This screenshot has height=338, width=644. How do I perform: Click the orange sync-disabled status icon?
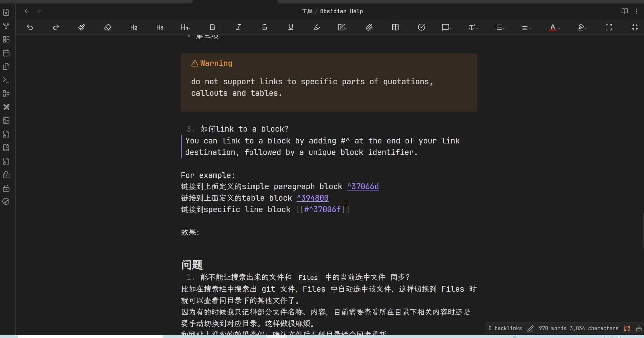627,329
